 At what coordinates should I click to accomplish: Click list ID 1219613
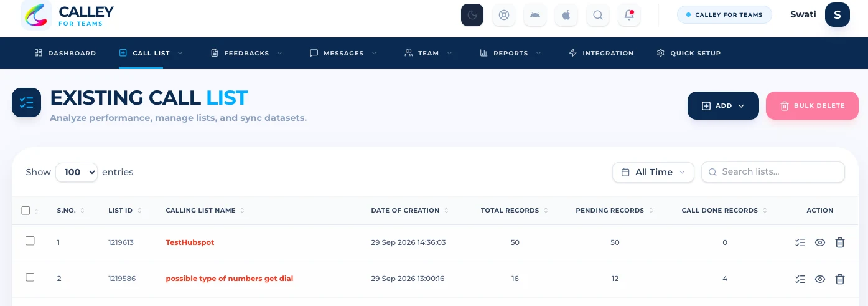(121, 242)
